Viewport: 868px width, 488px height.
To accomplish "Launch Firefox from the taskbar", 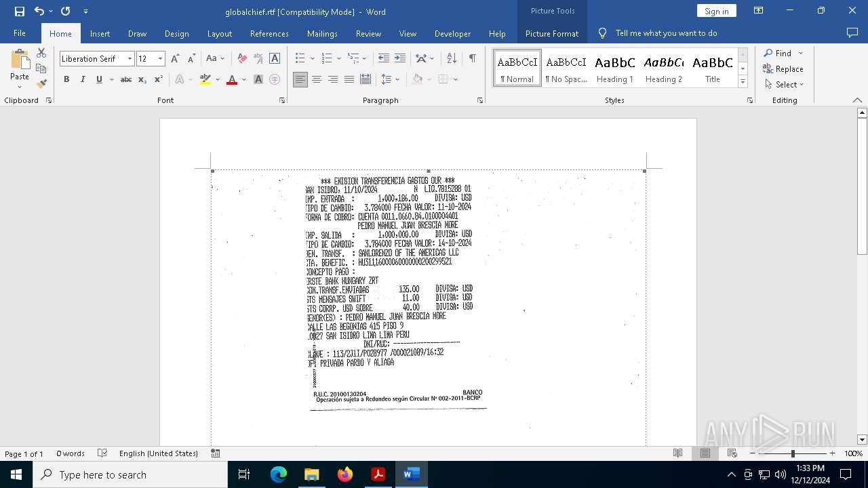I will [x=345, y=474].
